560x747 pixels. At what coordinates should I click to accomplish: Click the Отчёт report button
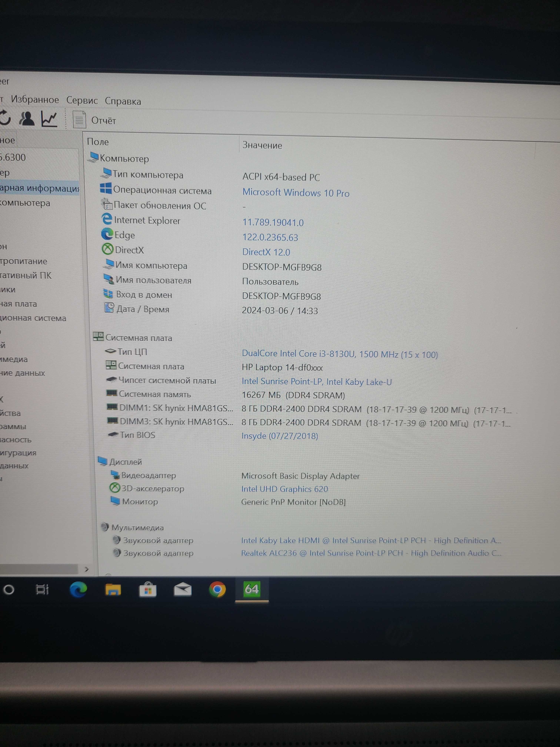[95, 120]
